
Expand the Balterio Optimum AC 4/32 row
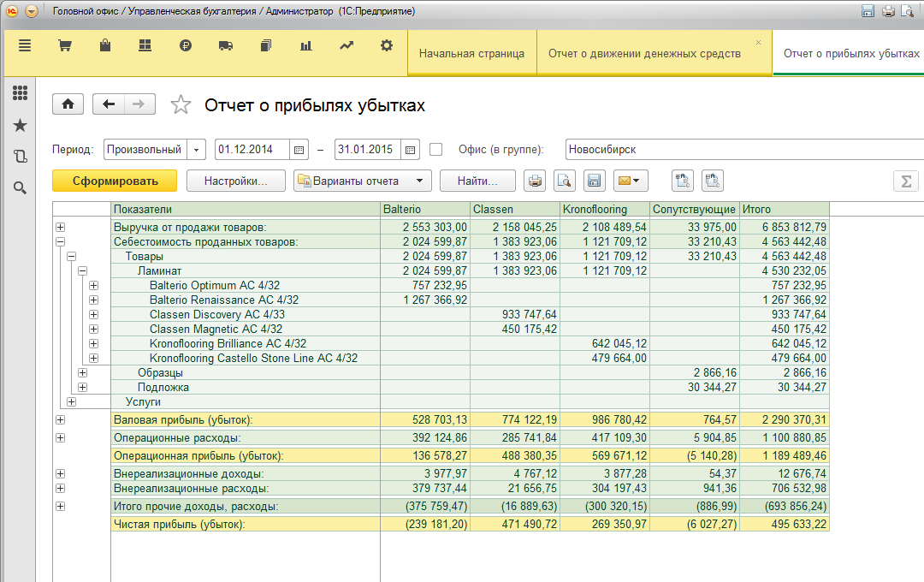click(94, 285)
